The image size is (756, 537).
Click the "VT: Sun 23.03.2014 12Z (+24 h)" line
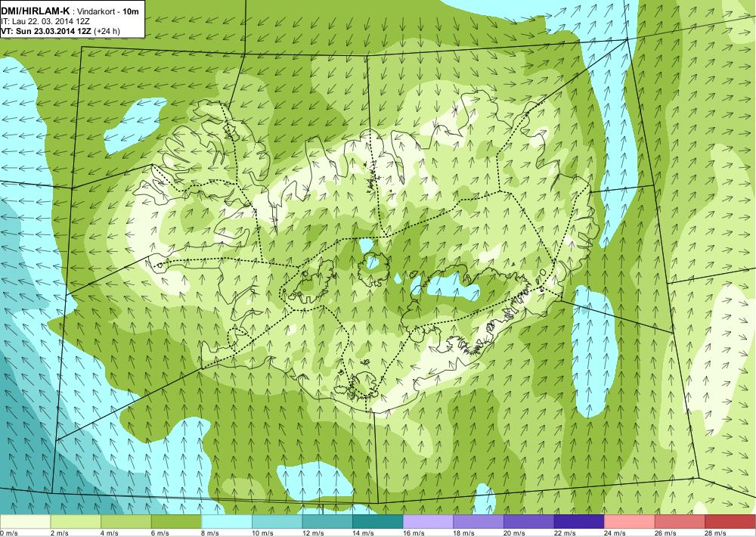tap(60, 31)
